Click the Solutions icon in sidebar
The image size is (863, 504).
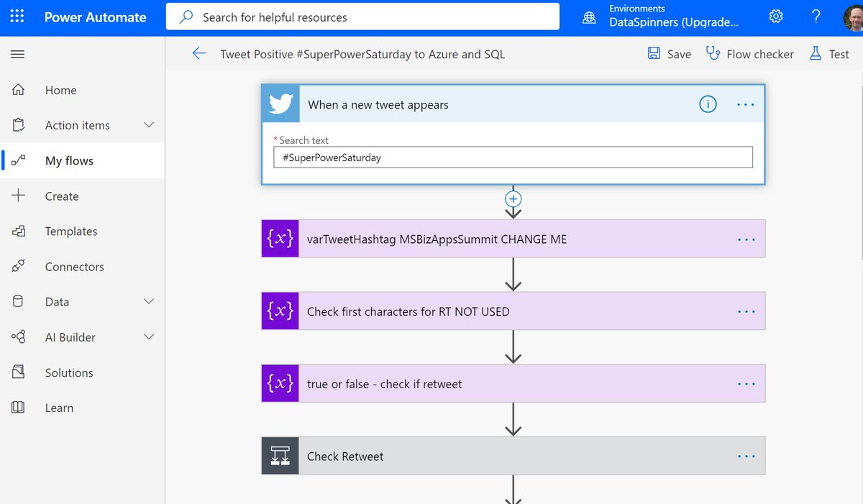click(x=19, y=372)
